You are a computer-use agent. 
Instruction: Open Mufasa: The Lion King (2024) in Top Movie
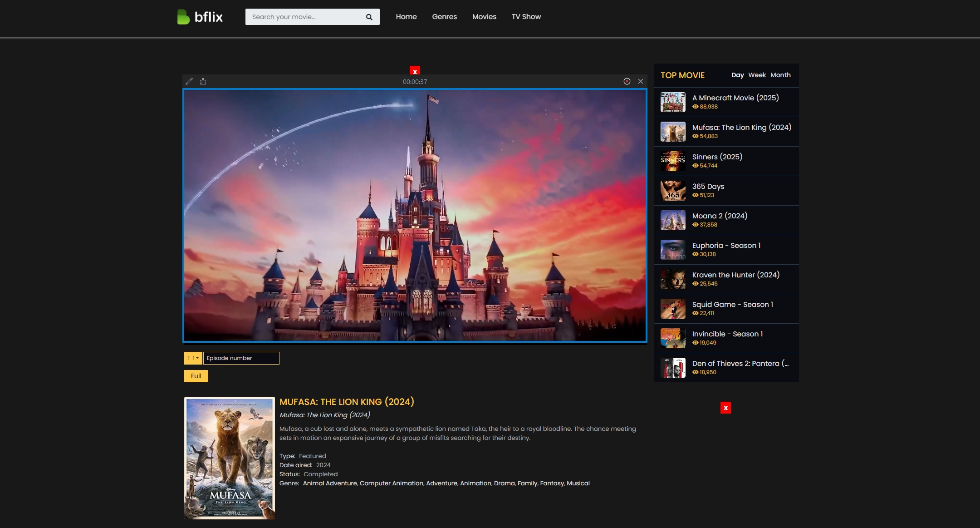[x=741, y=127]
